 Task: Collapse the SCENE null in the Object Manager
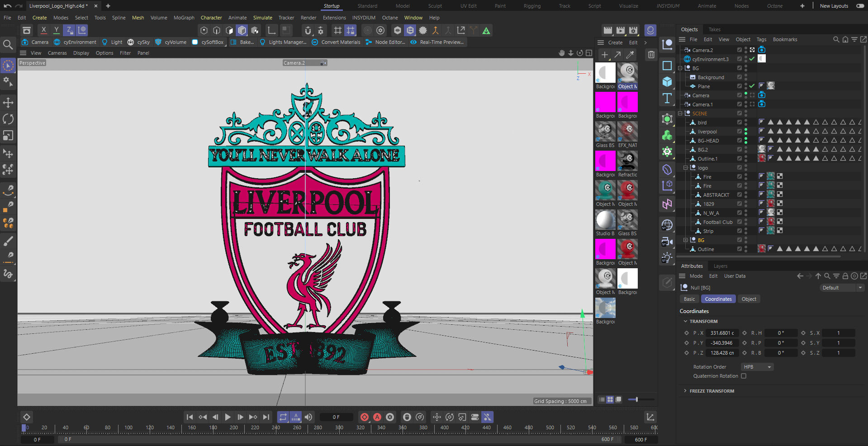tap(680, 114)
